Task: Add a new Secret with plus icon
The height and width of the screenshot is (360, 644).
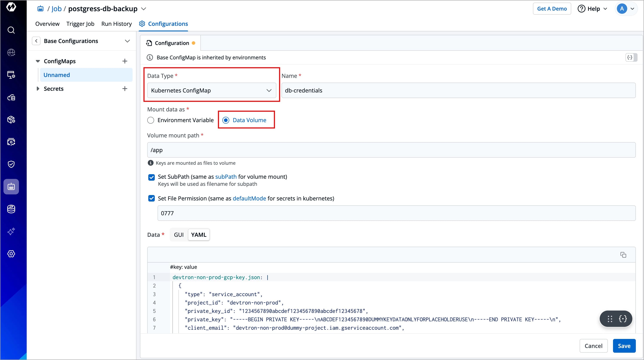Action: coord(125,89)
